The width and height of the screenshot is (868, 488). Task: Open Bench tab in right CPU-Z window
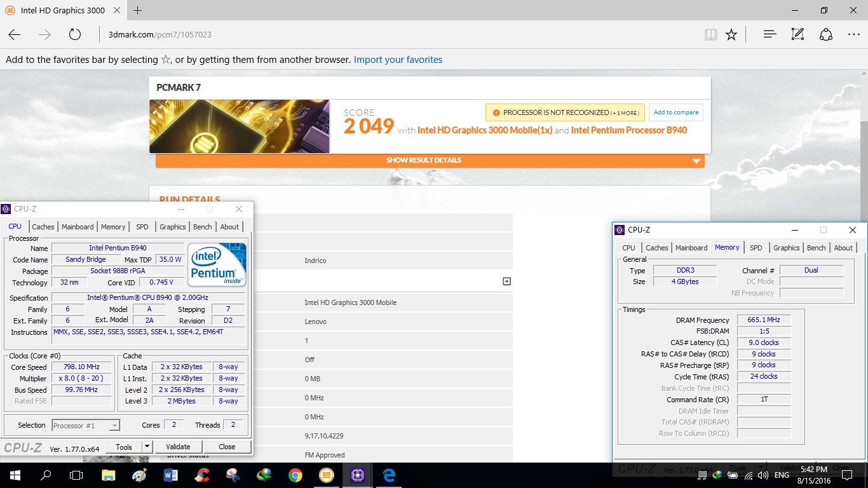click(817, 248)
